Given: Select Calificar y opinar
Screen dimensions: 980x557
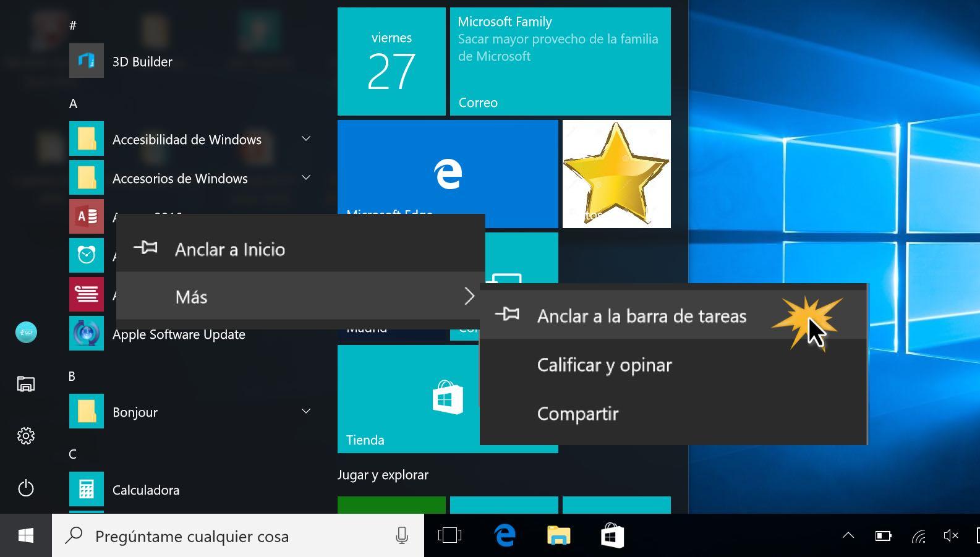Looking at the screenshot, I should 673,365.
